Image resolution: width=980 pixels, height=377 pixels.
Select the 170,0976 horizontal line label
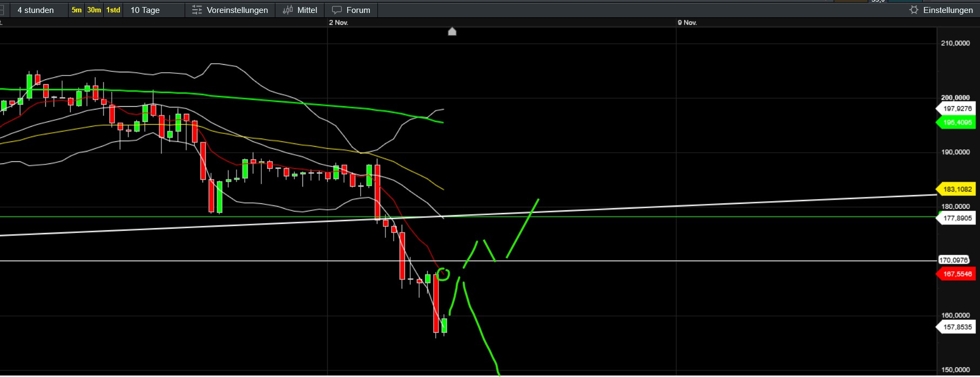tap(953, 260)
